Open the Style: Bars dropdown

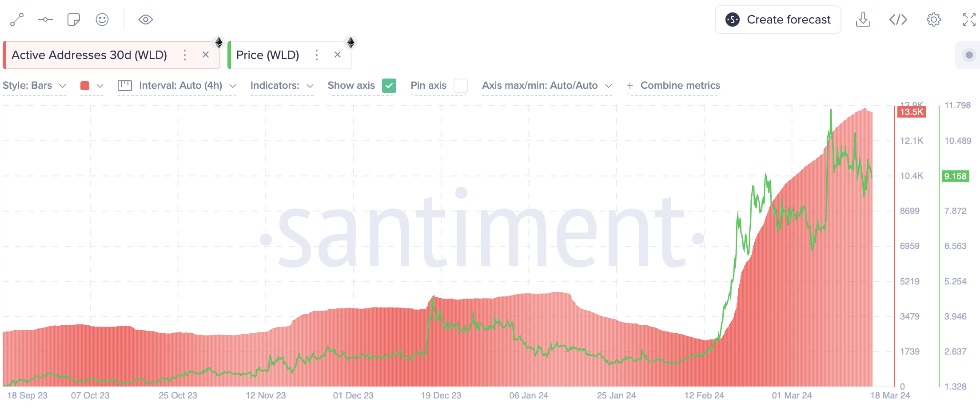point(35,86)
